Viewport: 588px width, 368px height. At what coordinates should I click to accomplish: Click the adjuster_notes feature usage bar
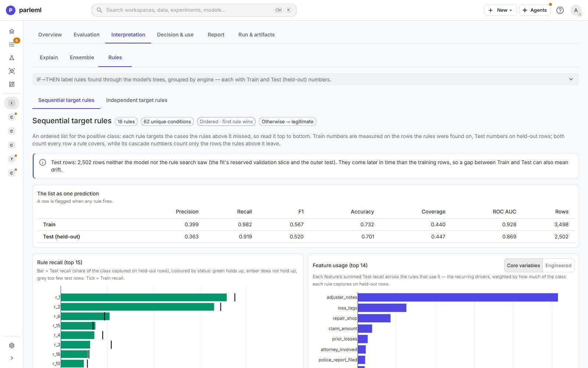(x=458, y=297)
